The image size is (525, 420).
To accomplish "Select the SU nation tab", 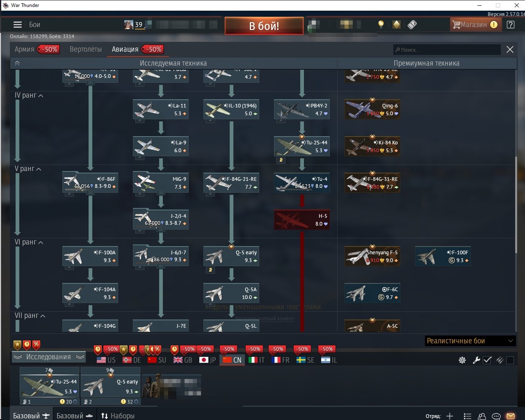I will pyautogui.click(x=157, y=360).
